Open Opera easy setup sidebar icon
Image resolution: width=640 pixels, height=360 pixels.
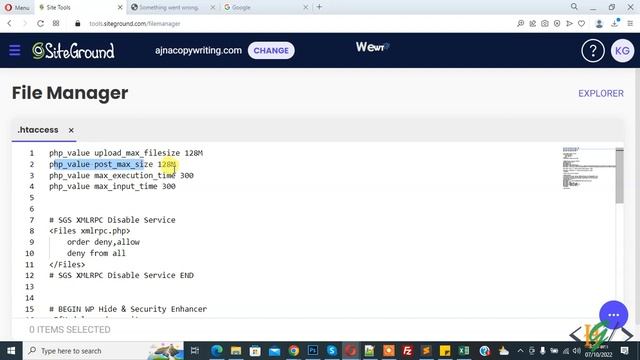click(630, 24)
